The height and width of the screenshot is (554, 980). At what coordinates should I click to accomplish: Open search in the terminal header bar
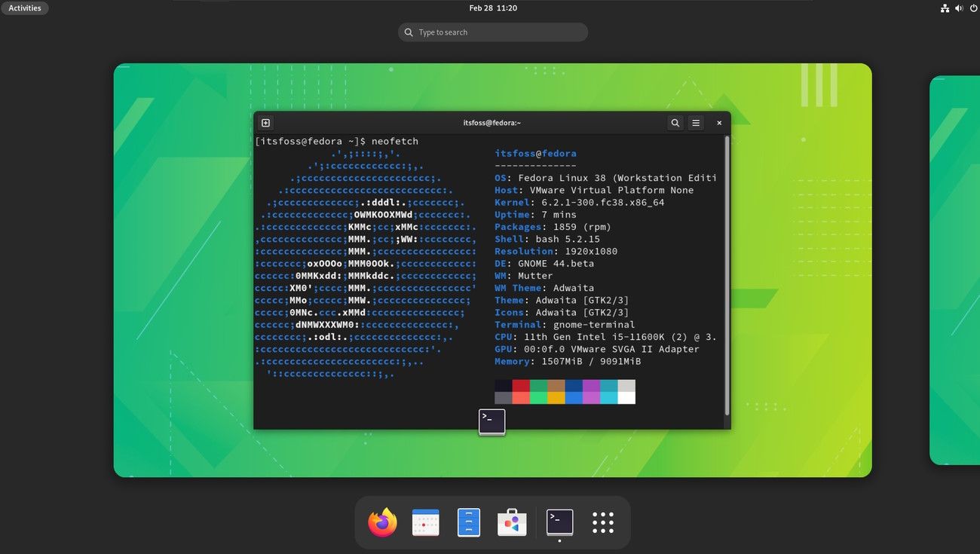[675, 122]
